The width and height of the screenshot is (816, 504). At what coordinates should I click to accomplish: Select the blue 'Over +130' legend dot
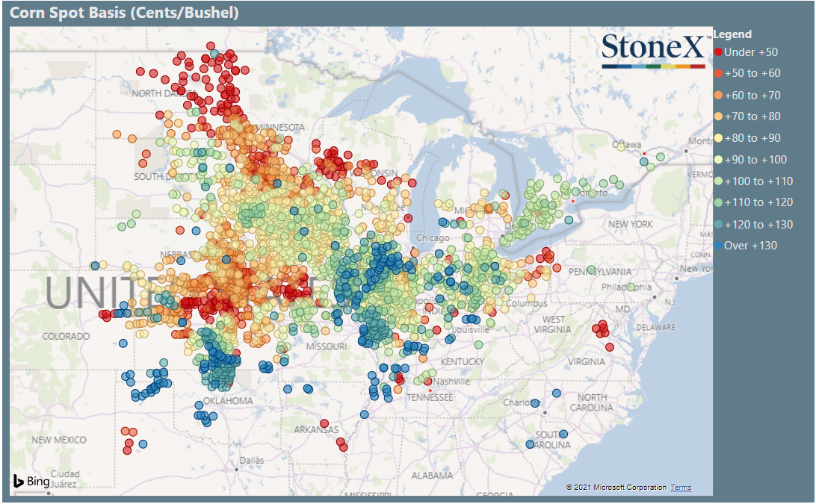[x=718, y=246]
